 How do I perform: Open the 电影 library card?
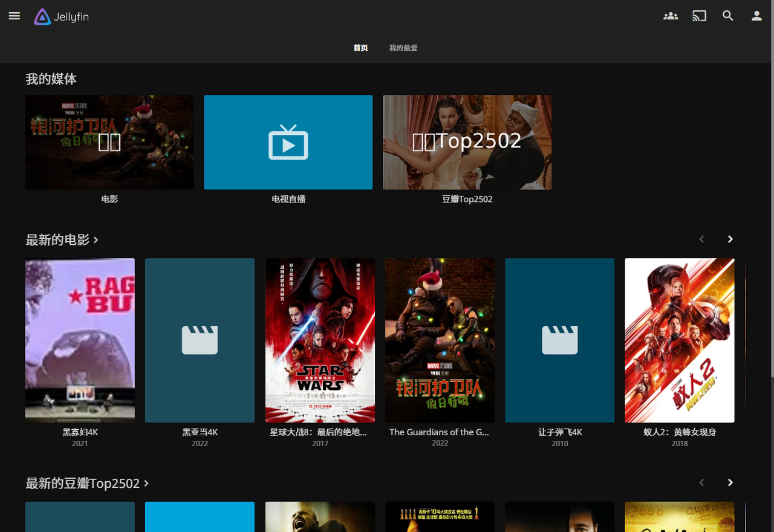109,142
